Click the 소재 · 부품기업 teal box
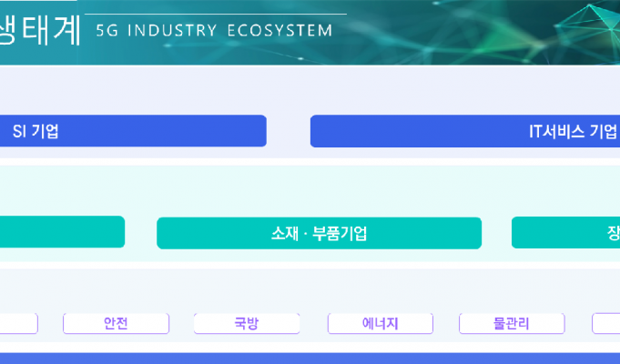This screenshot has width=620, height=364. click(319, 233)
